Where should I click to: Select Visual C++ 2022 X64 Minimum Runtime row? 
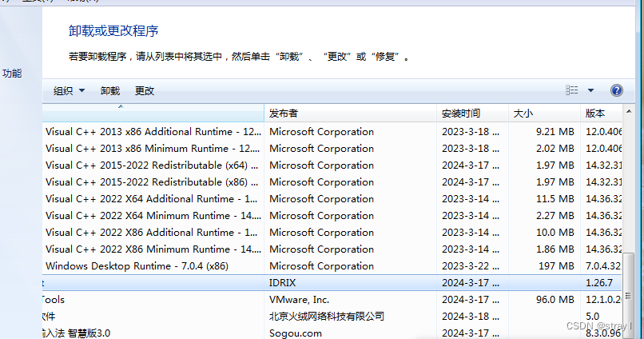tap(332, 216)
